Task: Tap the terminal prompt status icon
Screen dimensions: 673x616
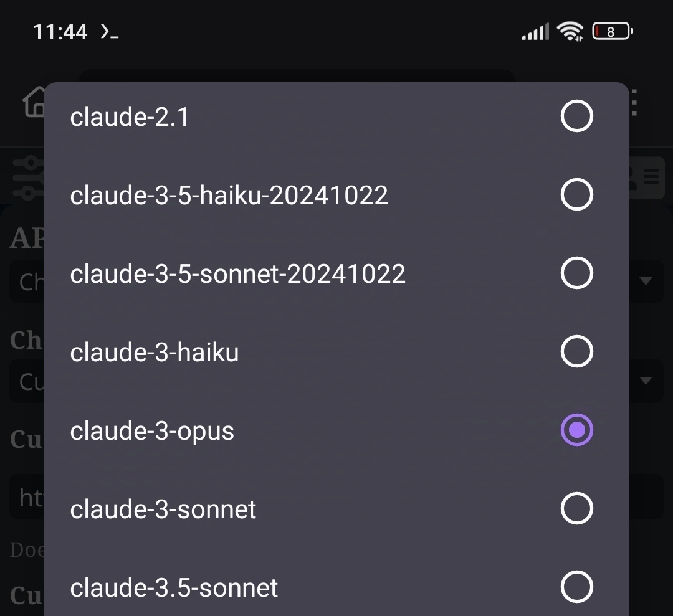Action: click(x=110, y=32)
